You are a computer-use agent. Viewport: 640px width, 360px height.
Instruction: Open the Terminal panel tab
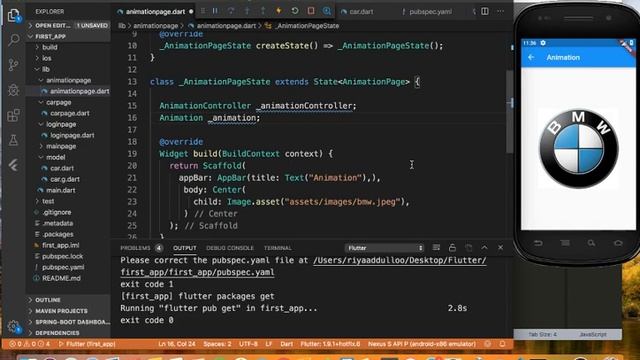[x=278, y=248]
